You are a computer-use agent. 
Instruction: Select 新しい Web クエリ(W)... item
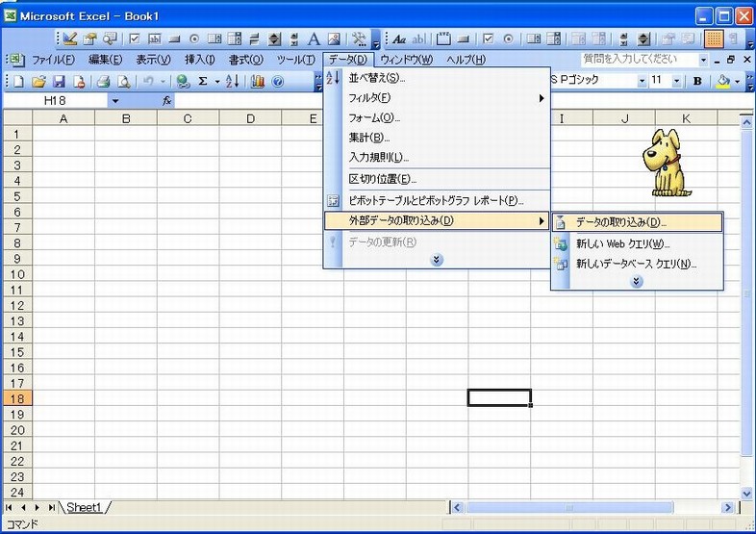637,243
